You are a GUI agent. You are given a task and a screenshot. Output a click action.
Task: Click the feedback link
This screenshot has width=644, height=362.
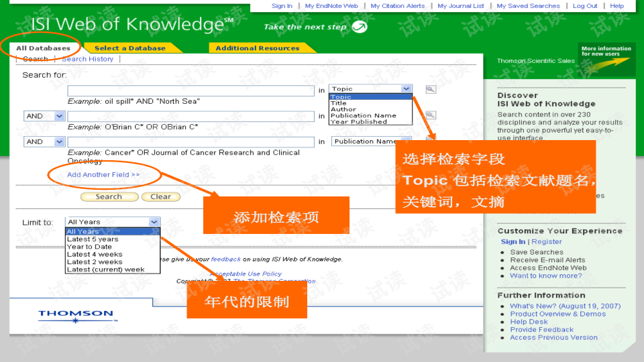pyautogui.click(x=226, y=259)
